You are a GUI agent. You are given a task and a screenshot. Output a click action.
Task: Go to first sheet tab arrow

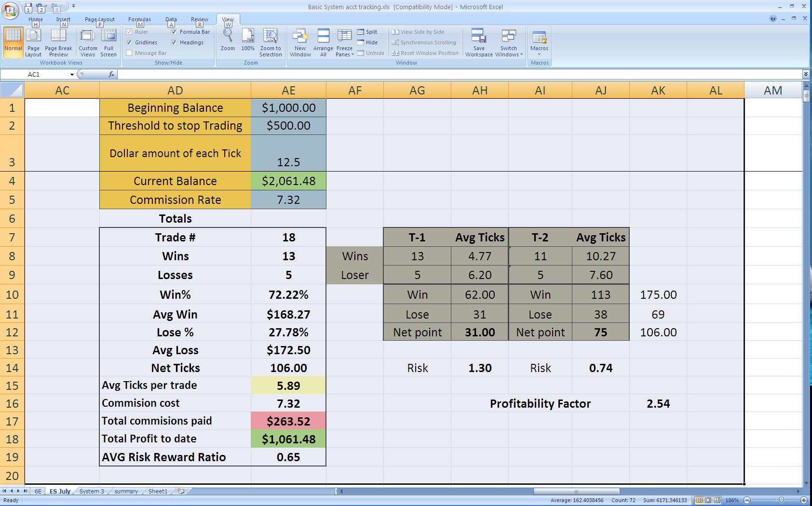[x=5, y=491]
